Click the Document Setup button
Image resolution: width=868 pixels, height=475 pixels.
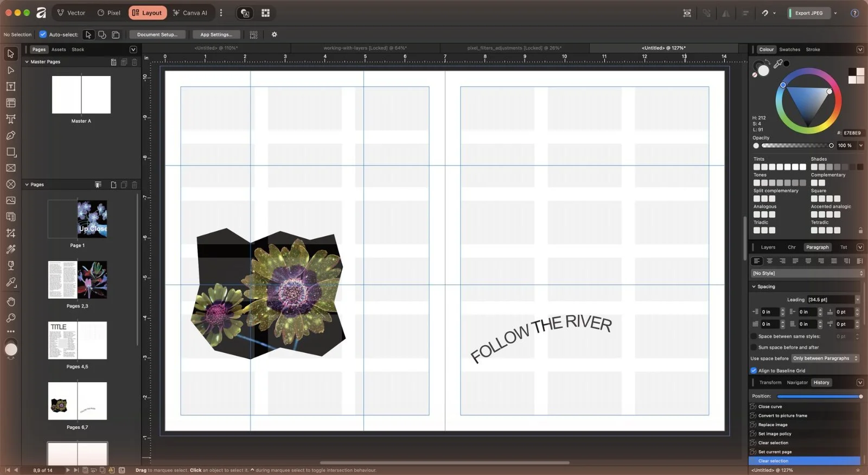tap(157, 34)
